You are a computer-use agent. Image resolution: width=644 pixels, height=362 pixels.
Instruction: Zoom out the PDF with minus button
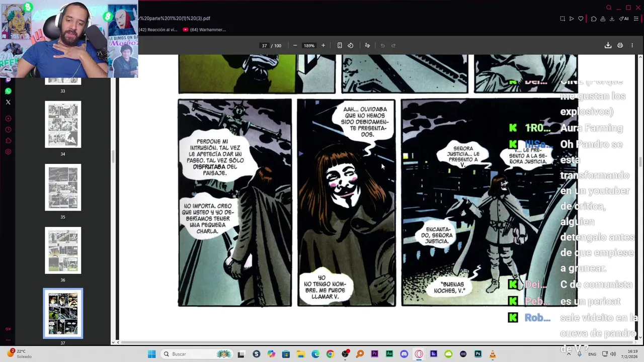[295, 45]
